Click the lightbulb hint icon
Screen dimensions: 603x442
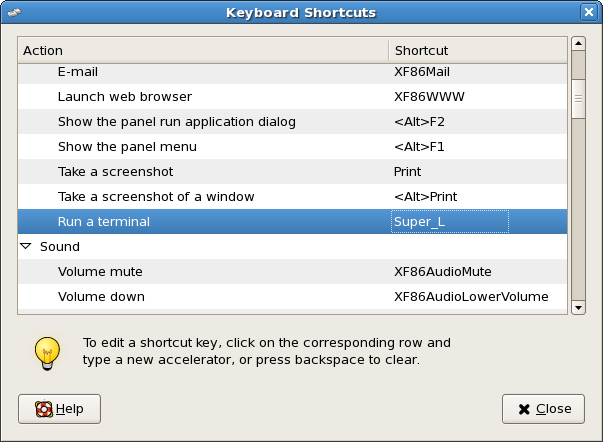[45, 350]
